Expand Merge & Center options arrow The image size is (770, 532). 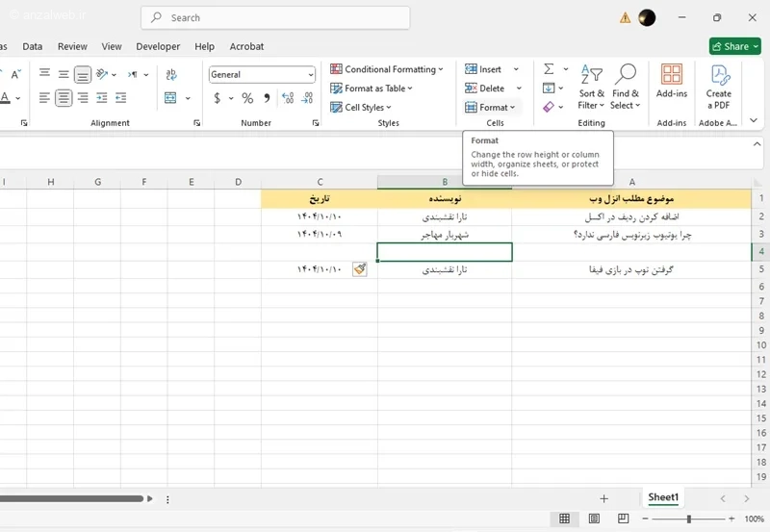[188, 98]
